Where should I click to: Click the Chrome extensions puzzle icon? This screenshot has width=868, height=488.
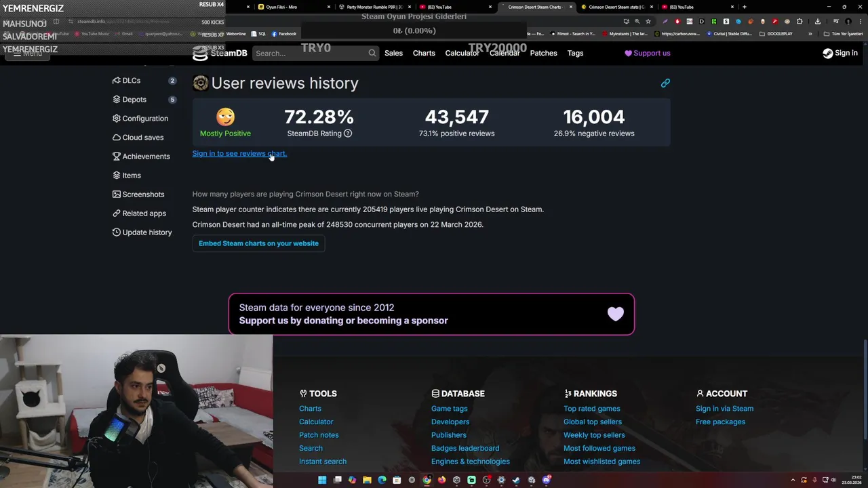pyautogui.click(x=799, y=21)
